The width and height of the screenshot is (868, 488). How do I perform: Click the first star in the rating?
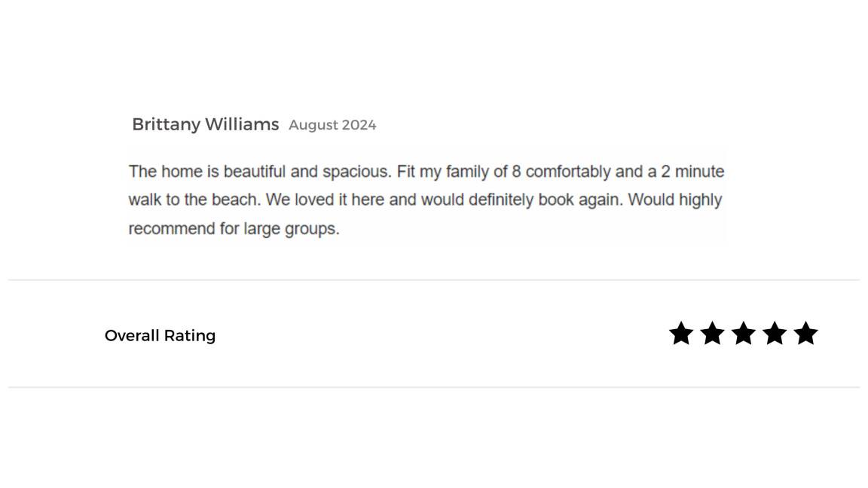681,334
